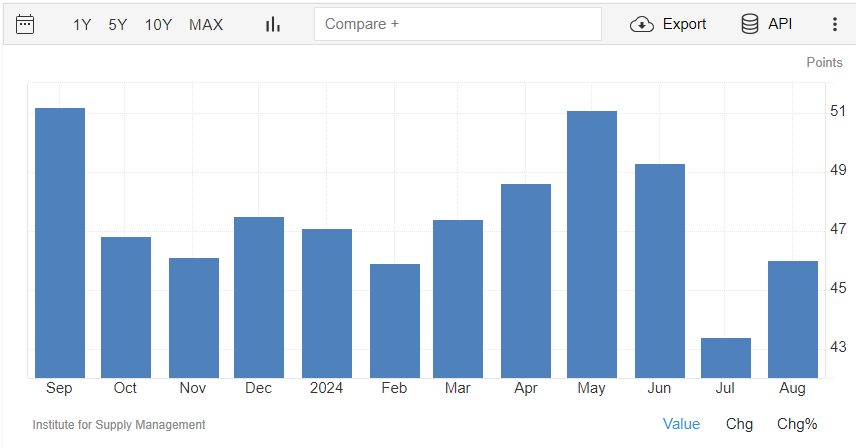Viewport: 856px width, 448px height.
Task: Click the Oct bar in chart
Action: pyautogui.click(x=126, y=307)
